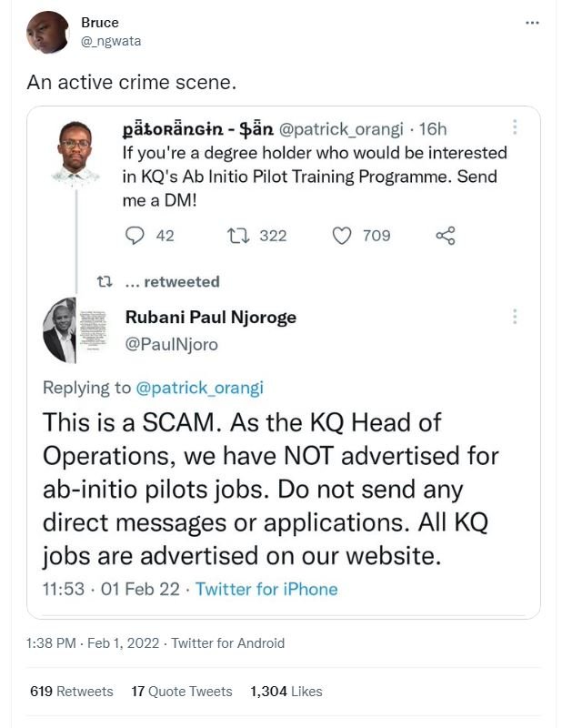
Task: Click the Twitter for Android source label
Action: (228, 643)
